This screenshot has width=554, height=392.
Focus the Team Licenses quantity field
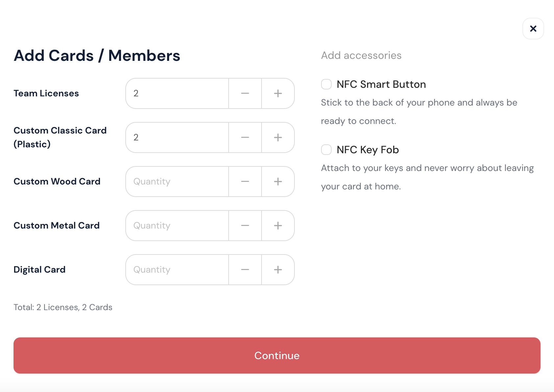pyautogui.click(x=177, y=93)
